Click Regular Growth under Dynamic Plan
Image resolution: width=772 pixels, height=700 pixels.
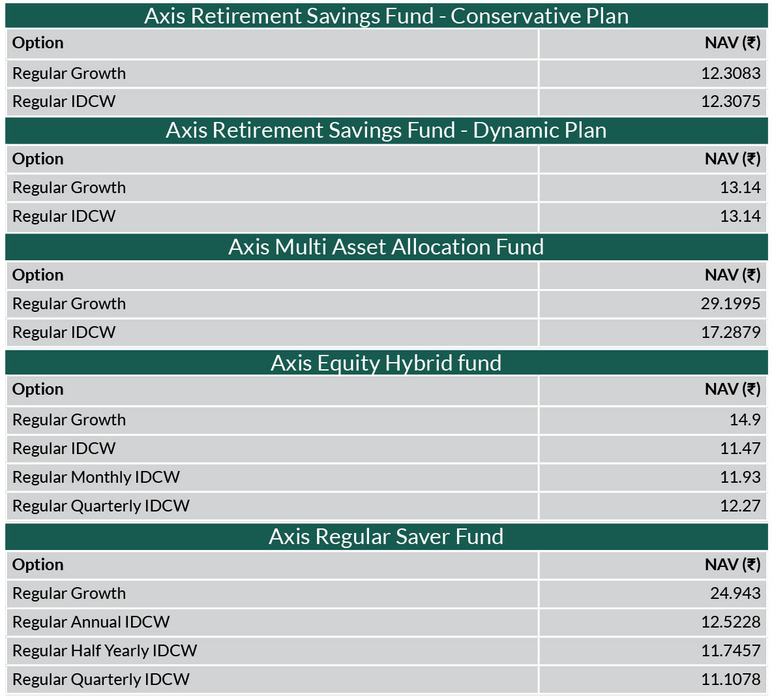tap(69, 188)
